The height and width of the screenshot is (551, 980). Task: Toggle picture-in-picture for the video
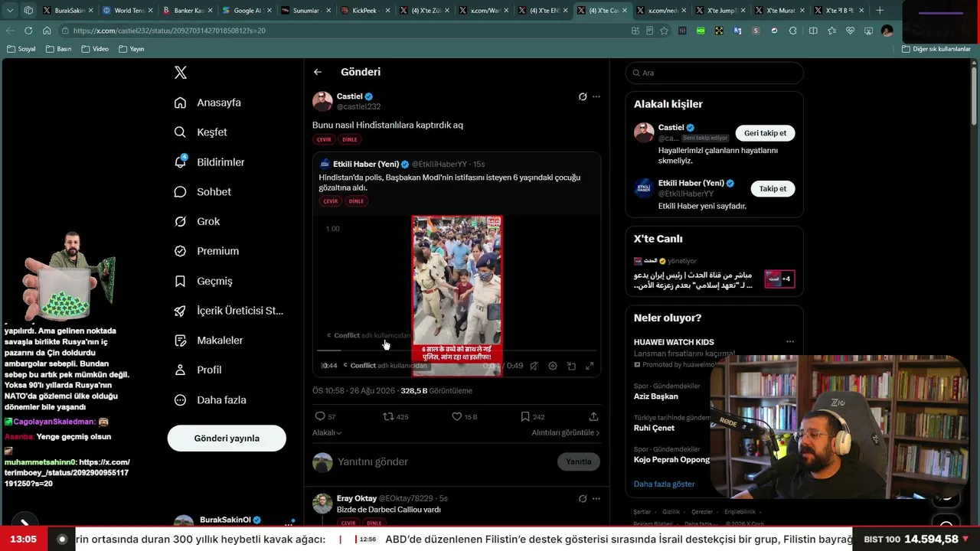click(571, 366)
